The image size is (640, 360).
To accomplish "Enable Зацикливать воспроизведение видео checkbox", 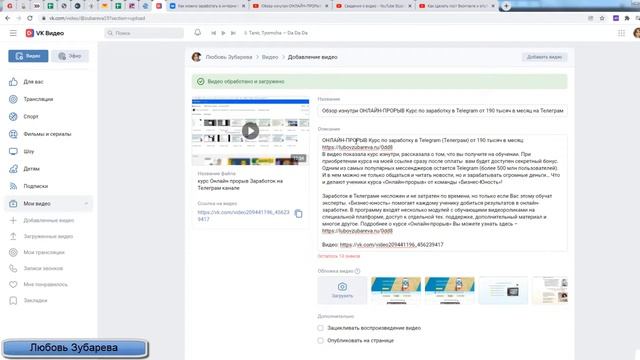I will 320,328.
